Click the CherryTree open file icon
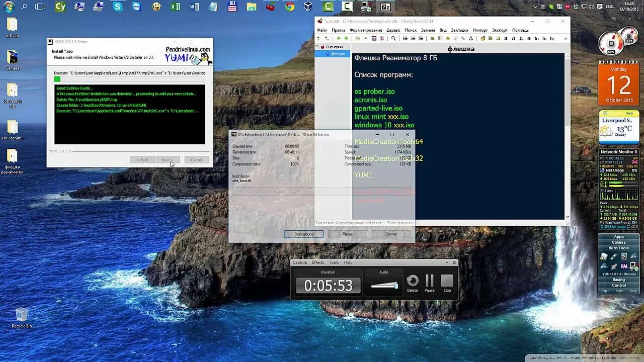This screenshot has width=644, height=362. (357, 38)
